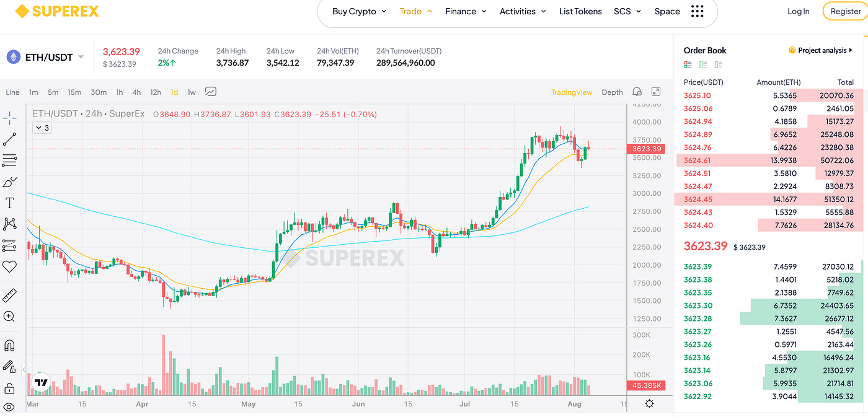The height and width of the screenshot is (417, 868).
Task: Select the patterns drawing tool
Action: (9, 224)
